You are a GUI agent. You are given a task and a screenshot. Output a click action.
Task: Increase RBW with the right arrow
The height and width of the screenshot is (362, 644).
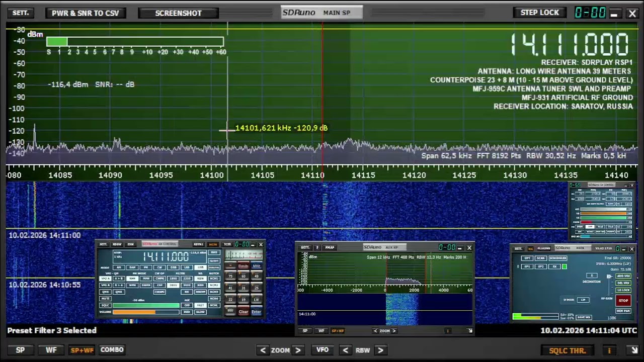point(380,350)
